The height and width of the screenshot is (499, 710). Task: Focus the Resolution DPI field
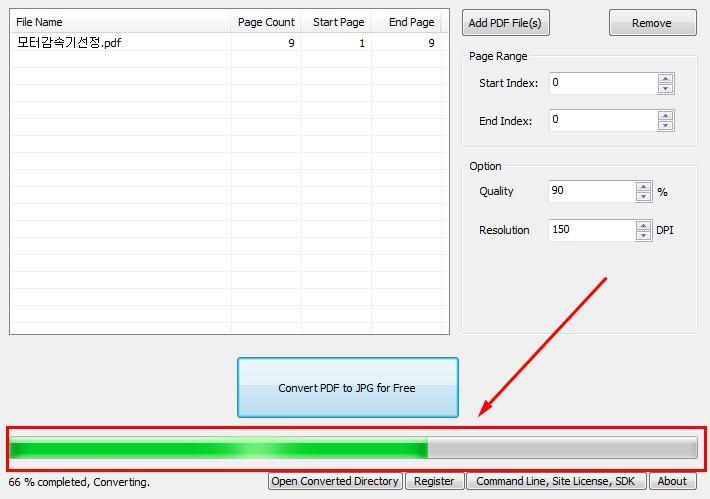(592, 230)
